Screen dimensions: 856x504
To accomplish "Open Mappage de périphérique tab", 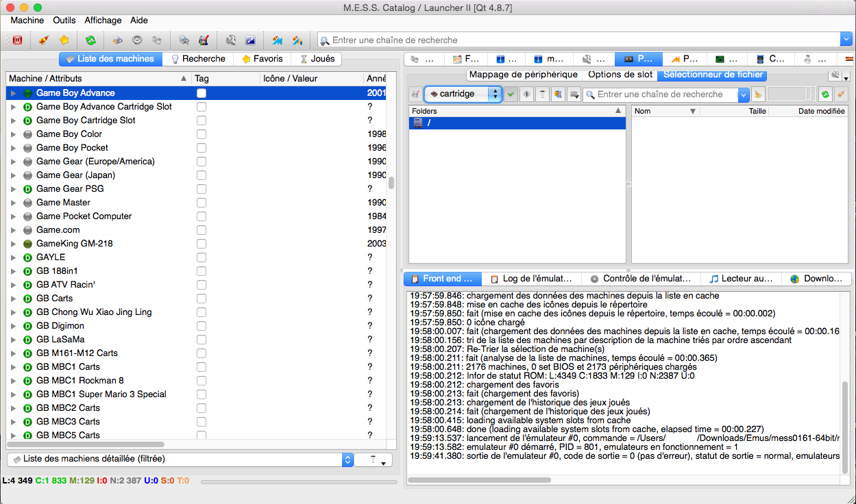I will 524,75.
